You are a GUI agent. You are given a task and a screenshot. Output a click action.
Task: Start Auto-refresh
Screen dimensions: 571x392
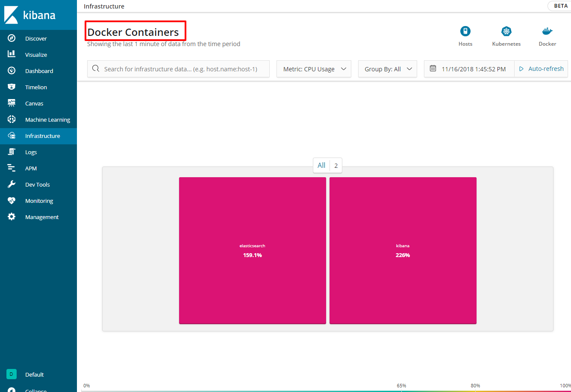pyautogui.click(x=542, y=69)
